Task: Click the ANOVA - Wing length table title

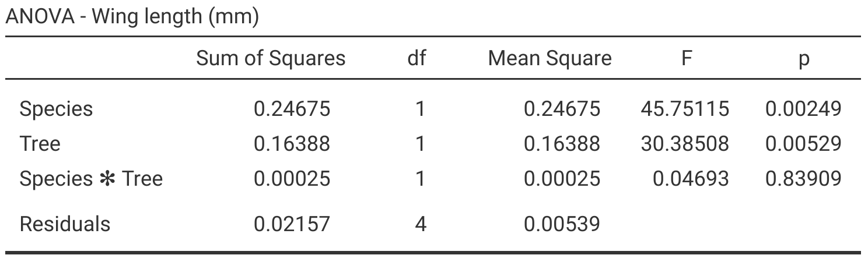Action: click(x=132, y=17)
